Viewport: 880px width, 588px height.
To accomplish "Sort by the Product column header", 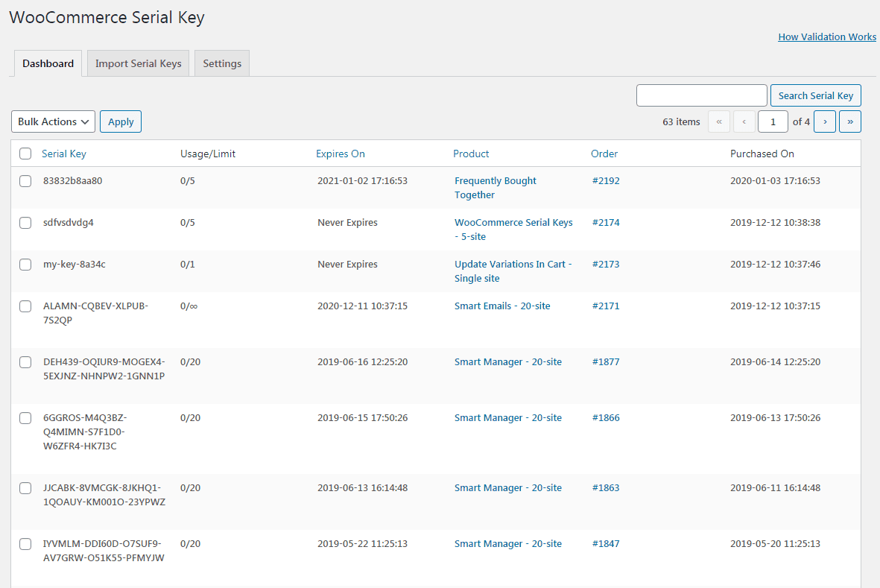I will (471, 154).
